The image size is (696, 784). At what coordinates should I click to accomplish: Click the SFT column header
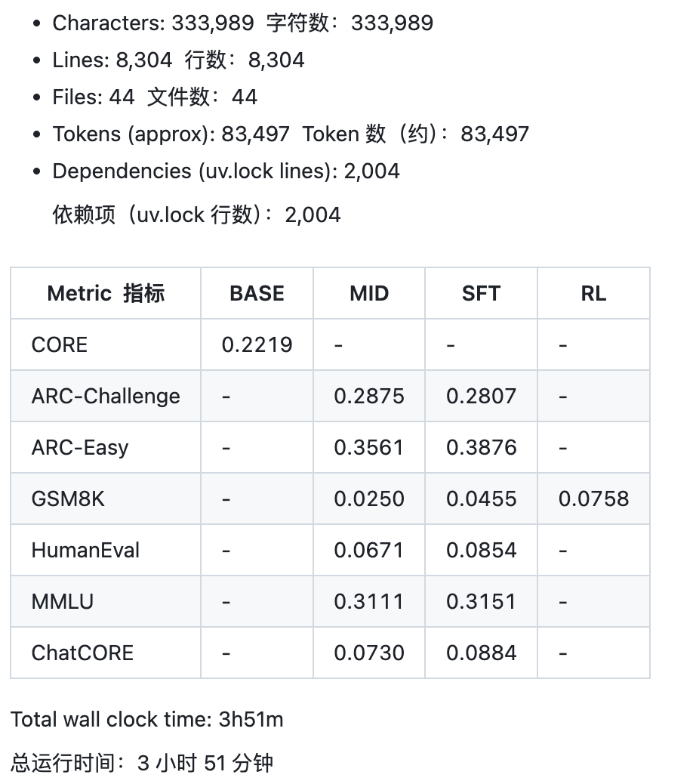(x=481, y=293)
